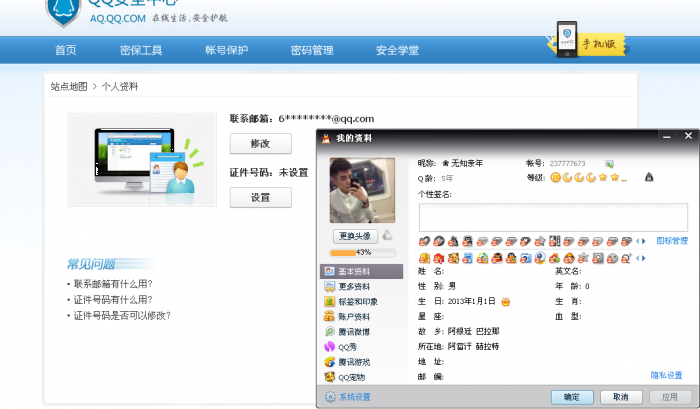Viewport: 700px width, 409px height.
Task: Open the 隐私设置 link
Action: [x=667, y=376]
